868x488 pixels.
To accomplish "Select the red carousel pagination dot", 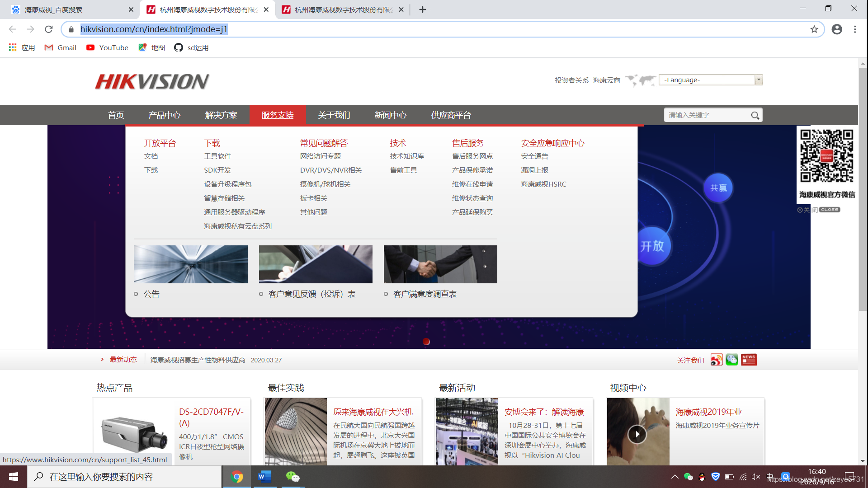I will 426,342.
